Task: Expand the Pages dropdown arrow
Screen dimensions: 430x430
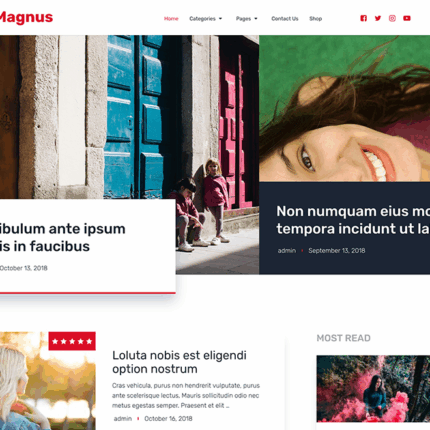Action: point(256,19)
